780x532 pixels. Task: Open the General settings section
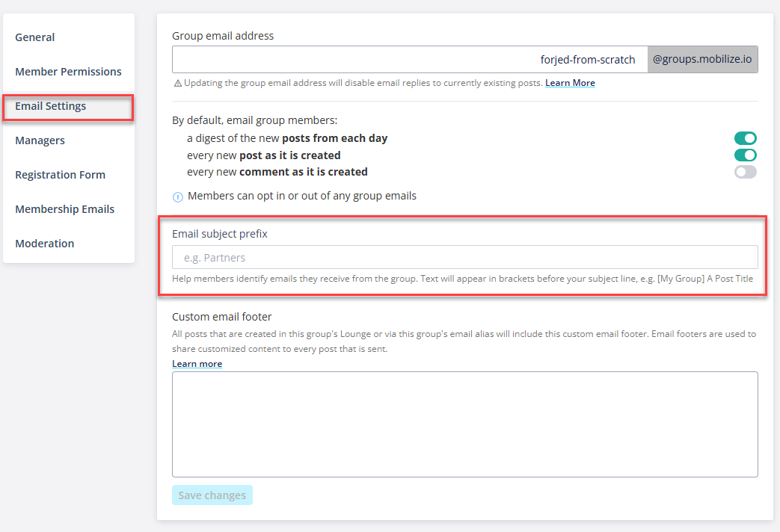point(35,37)
